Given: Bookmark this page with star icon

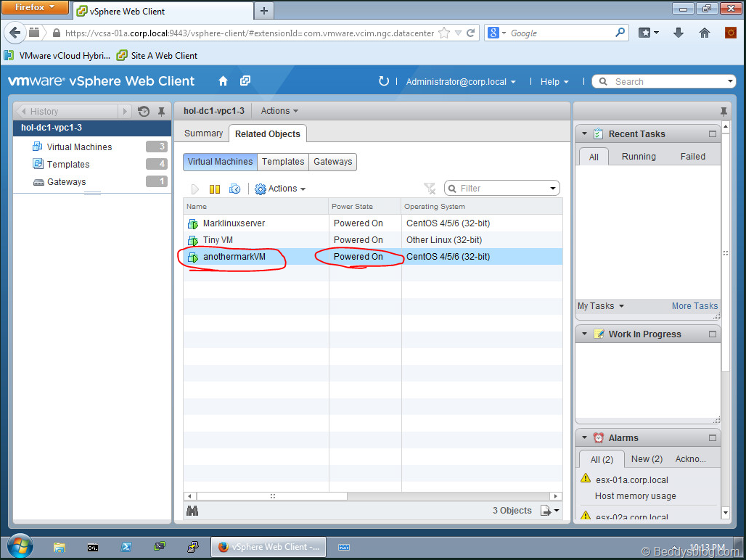Looking at the screenshot, I should 444,33.
